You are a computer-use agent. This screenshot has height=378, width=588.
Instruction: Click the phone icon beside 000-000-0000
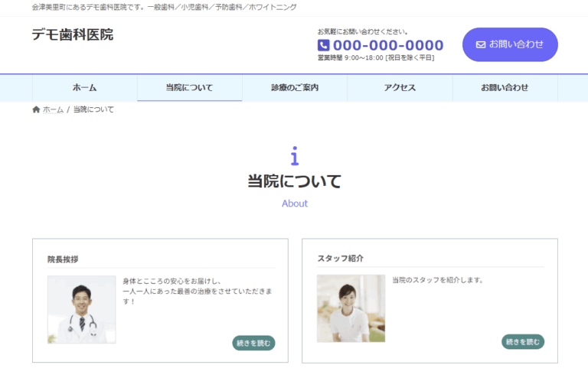[x=323, y=46]
